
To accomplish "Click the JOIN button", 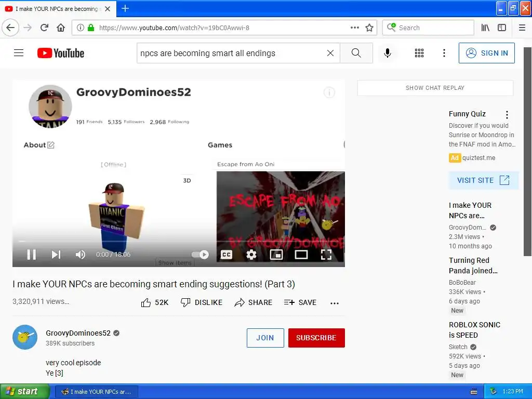I will pyautogui.click(x=265, y=338).
